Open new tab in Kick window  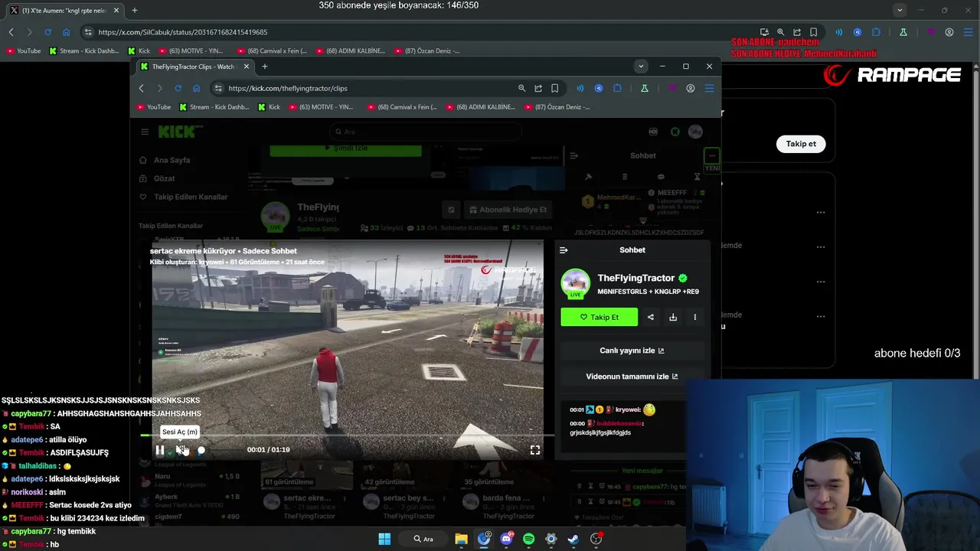pos(265,67)
